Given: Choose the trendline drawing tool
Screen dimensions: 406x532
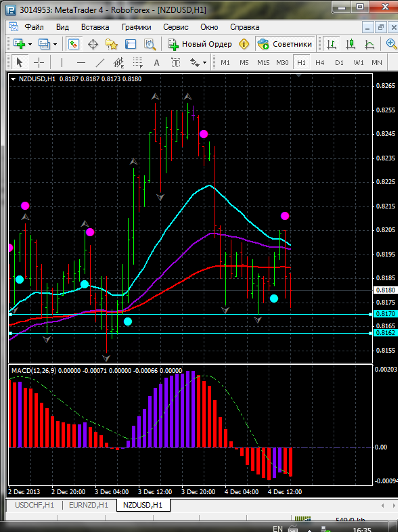Looking at the screenshot, I should pyautogui.click(x=100, y=62).
